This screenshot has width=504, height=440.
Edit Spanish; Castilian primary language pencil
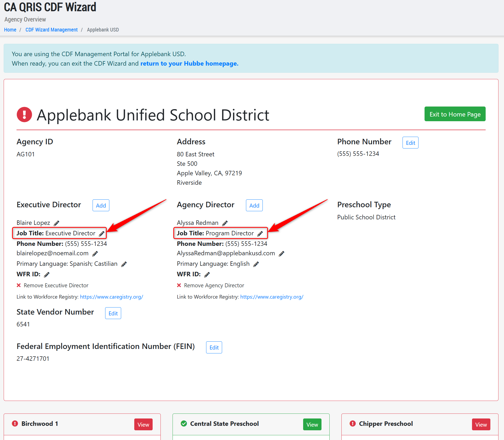coord(124,264)
